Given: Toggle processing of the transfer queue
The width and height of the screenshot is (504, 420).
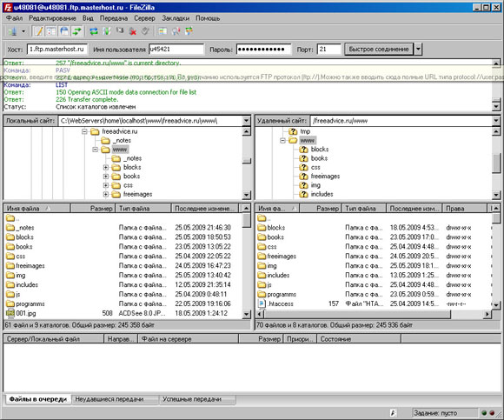Looking at the screenshot, I should [x=106, y=31].
